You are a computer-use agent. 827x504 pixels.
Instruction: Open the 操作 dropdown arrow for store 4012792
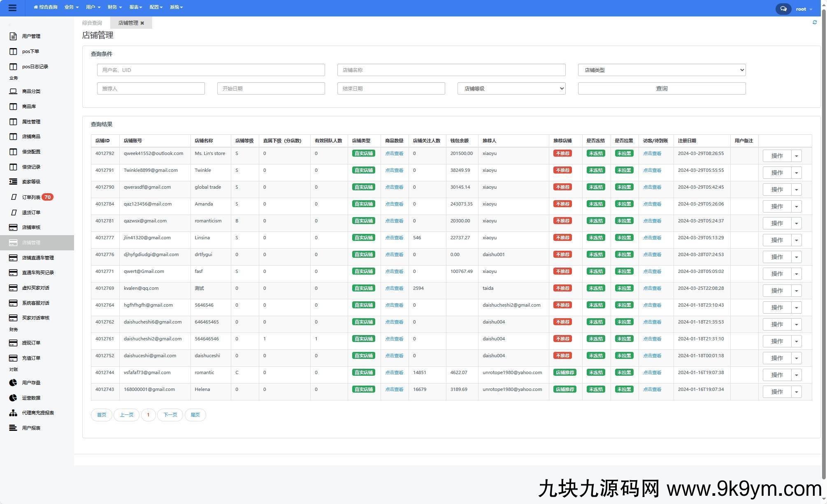[x=796, y=156]
